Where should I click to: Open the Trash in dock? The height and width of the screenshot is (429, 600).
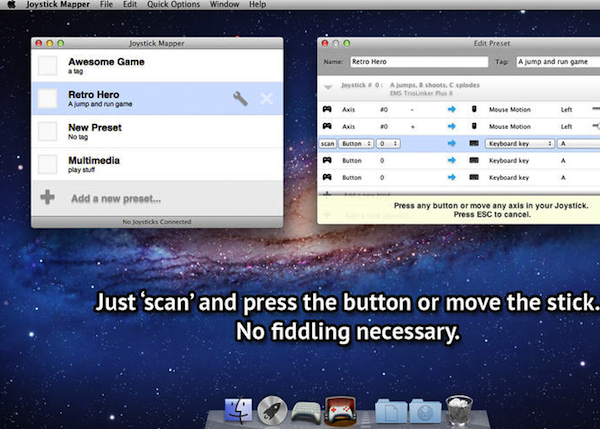459,410
